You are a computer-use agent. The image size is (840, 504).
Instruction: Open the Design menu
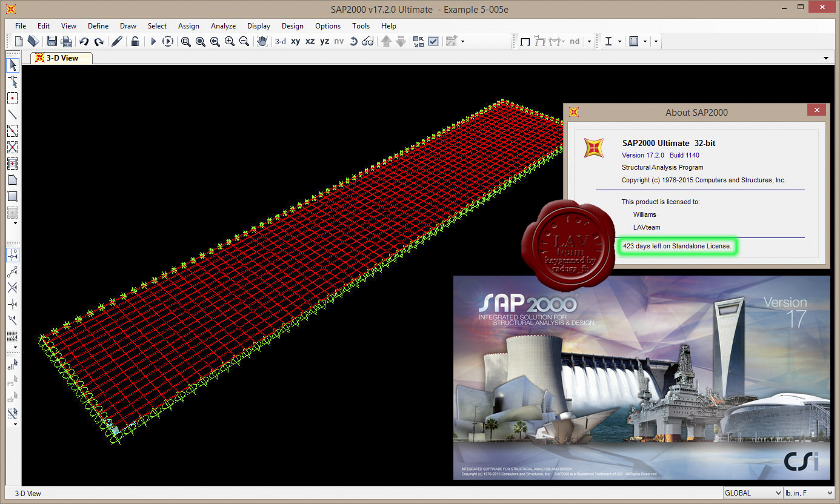click(x=292, y=26)
